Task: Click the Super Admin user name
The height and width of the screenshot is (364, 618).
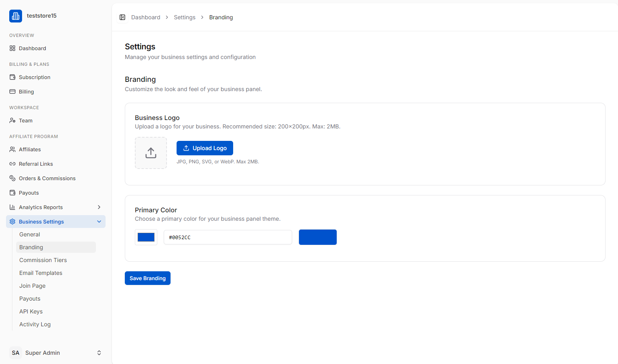Action: point(43,353)
